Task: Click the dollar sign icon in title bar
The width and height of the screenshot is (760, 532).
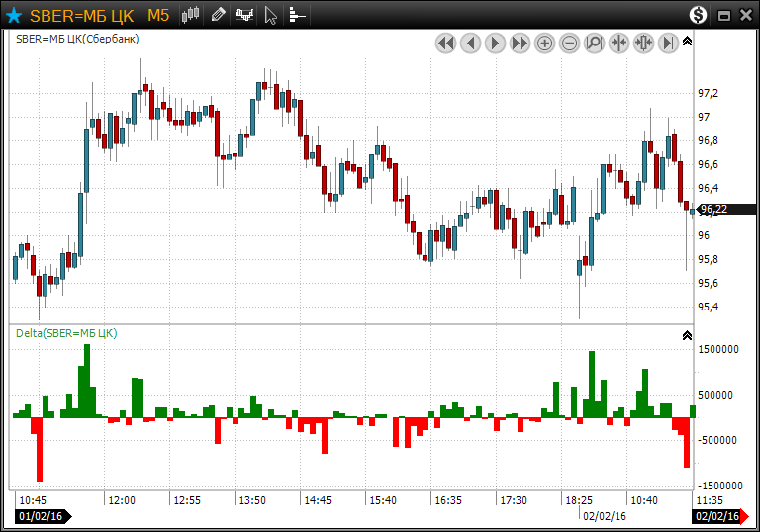Action: [x=699, y=15]
